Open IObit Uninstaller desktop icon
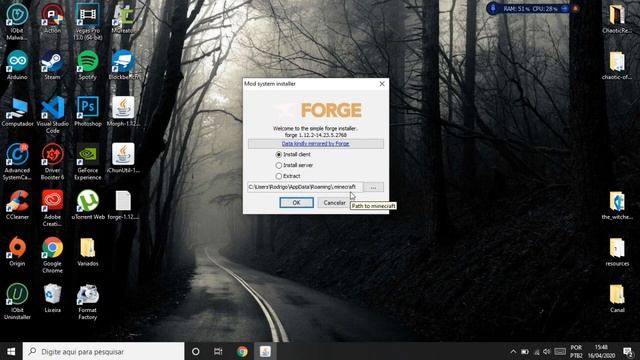 (17, 301)
